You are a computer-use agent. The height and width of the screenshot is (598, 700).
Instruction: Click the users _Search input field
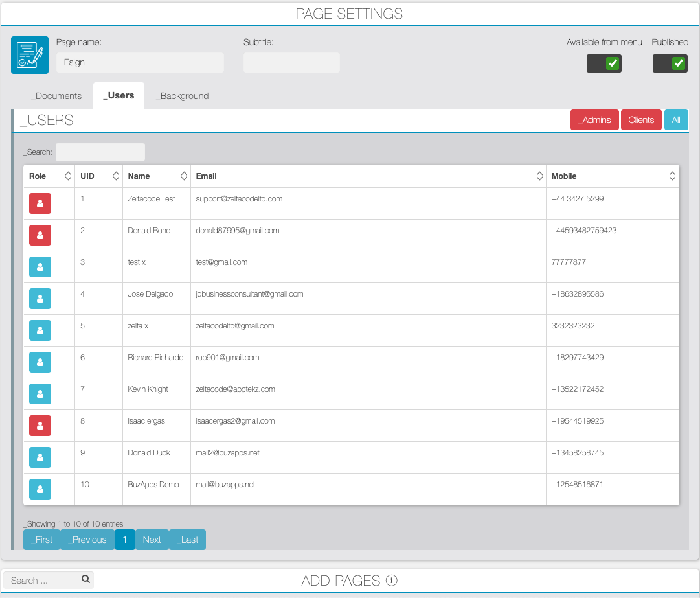point(100,152)
